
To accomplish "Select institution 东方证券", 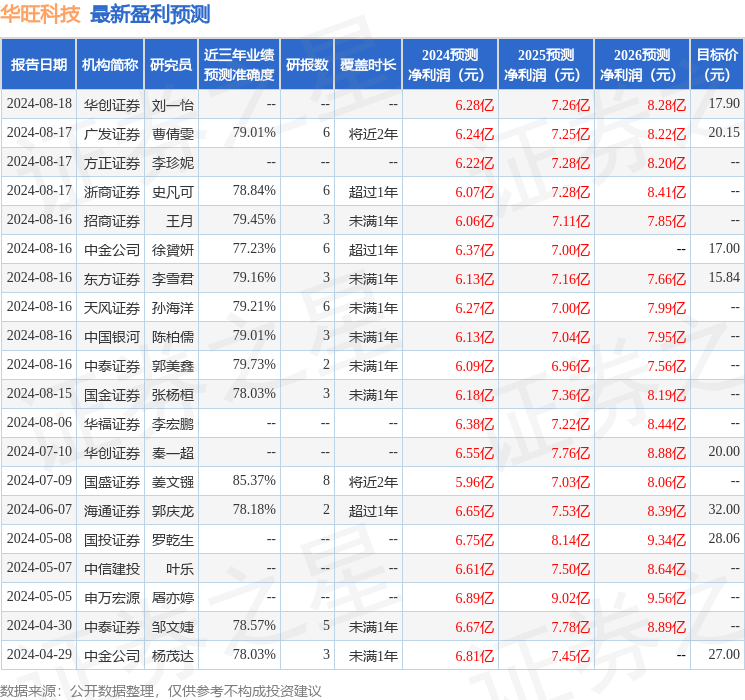I will tap(112, 279).
